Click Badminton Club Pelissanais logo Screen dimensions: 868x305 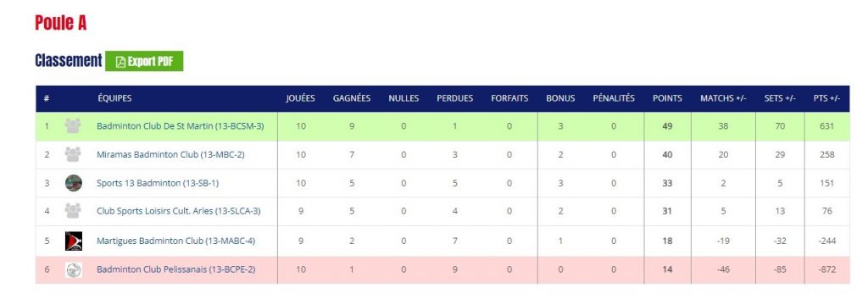point(73,269)
